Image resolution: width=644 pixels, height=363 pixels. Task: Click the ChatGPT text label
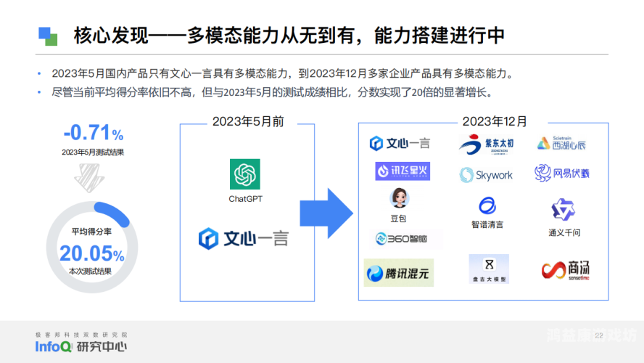click(246, 199)
